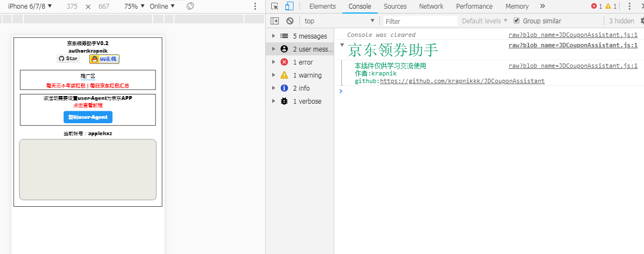Switch to the Elements tab
The width and height of the screenshot is (644, 254).
point(322,6)
